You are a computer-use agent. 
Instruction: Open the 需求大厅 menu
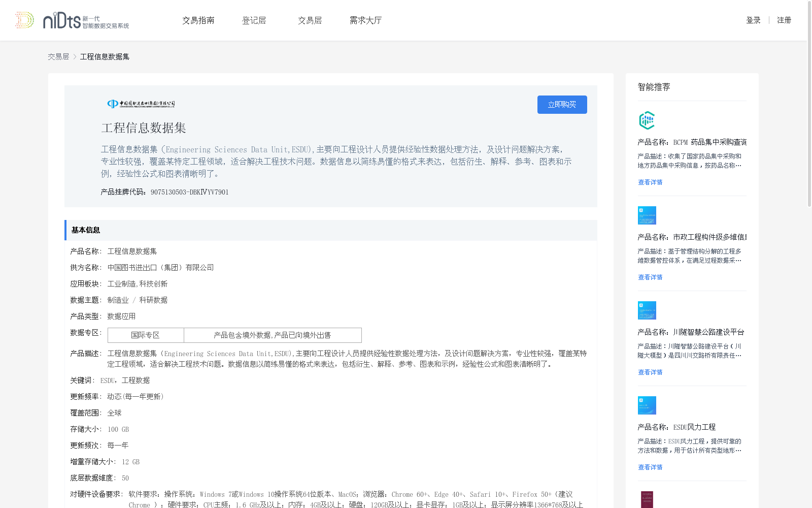click(x=366, y=20)
